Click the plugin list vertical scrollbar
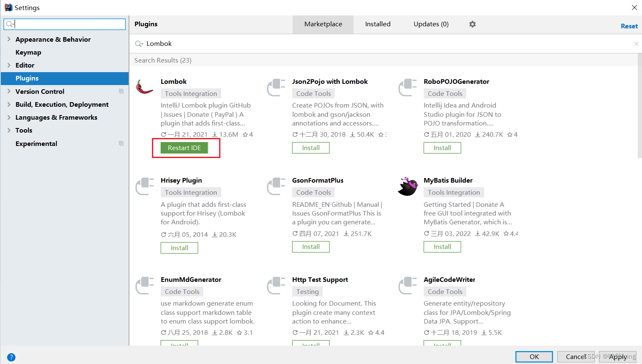 (x=640, y=106)
